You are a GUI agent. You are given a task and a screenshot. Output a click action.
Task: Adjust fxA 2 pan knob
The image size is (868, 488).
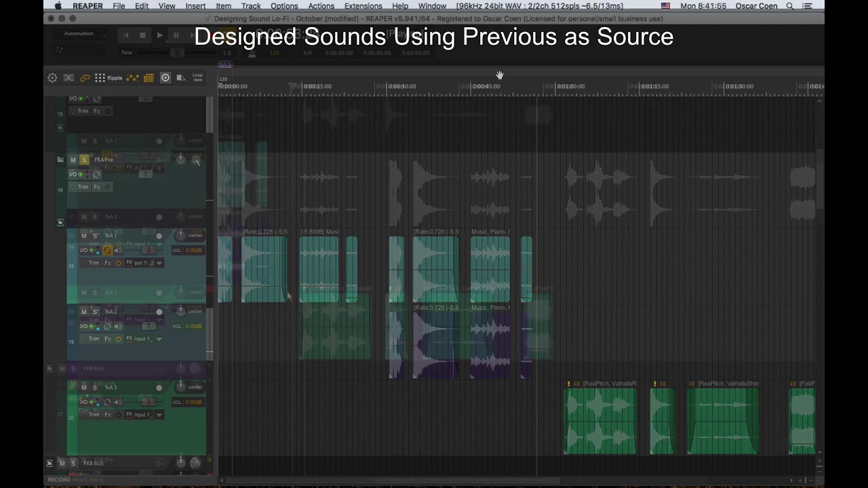pyautogui.click(x=180, y=311)
